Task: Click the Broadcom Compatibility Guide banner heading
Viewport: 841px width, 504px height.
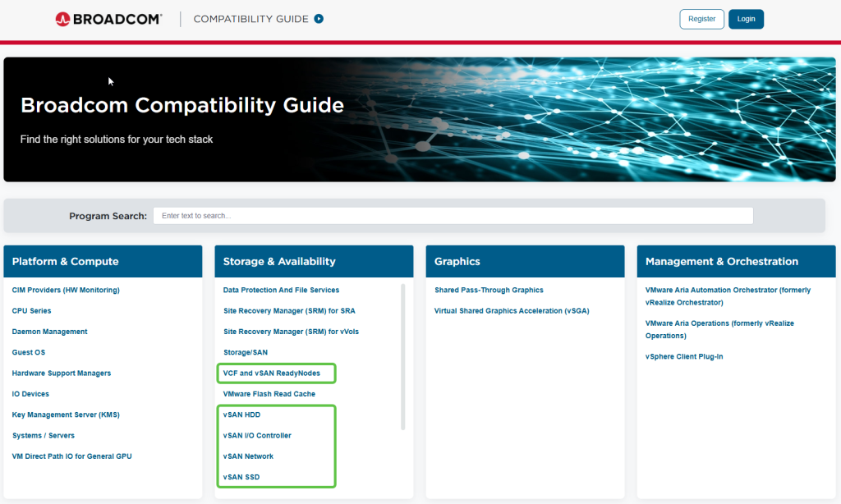Action: pos(182,105)
